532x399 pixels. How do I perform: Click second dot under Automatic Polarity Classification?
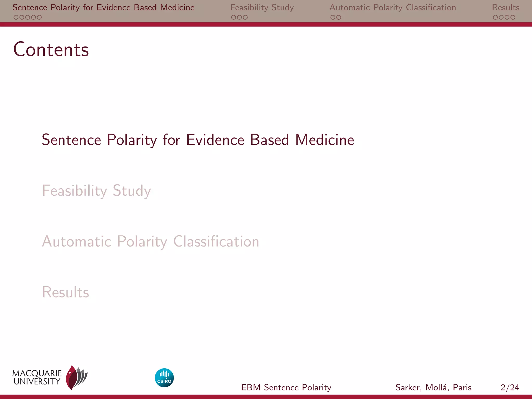tap(339, 17)
